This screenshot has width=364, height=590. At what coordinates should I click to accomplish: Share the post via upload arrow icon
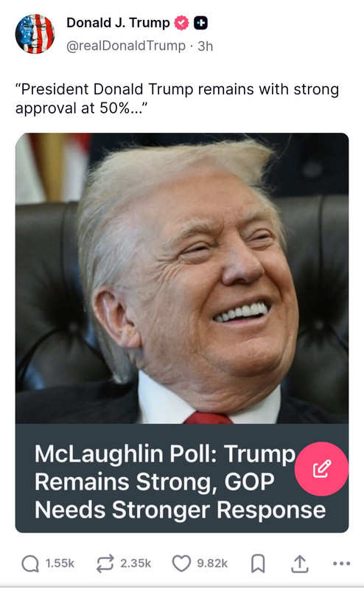[x=300, y=563]
